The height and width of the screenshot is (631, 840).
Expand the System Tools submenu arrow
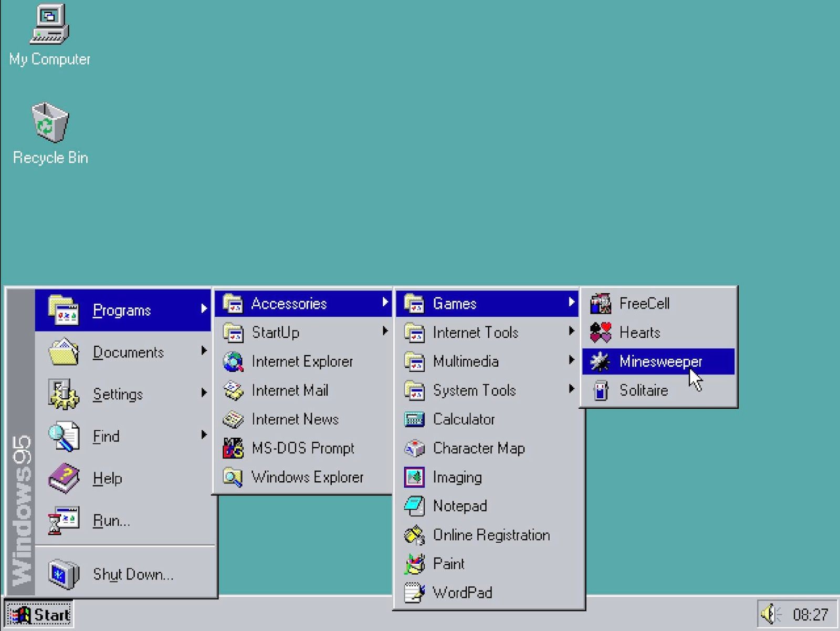(x=571, y=389)
